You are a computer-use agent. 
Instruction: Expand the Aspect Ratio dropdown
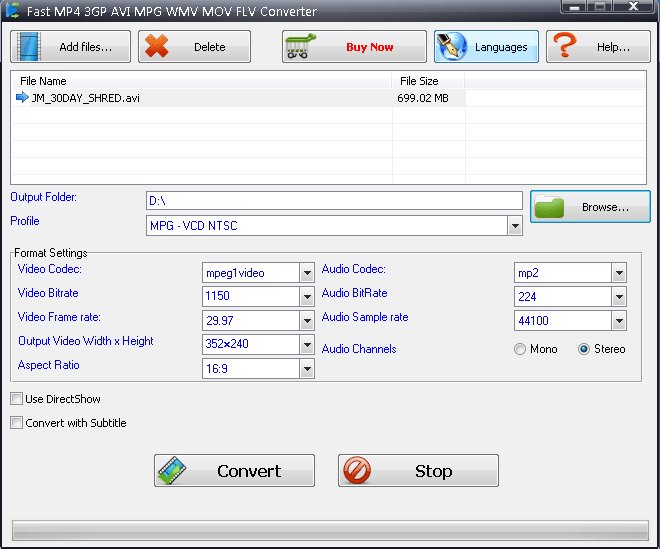coord(307,369)
